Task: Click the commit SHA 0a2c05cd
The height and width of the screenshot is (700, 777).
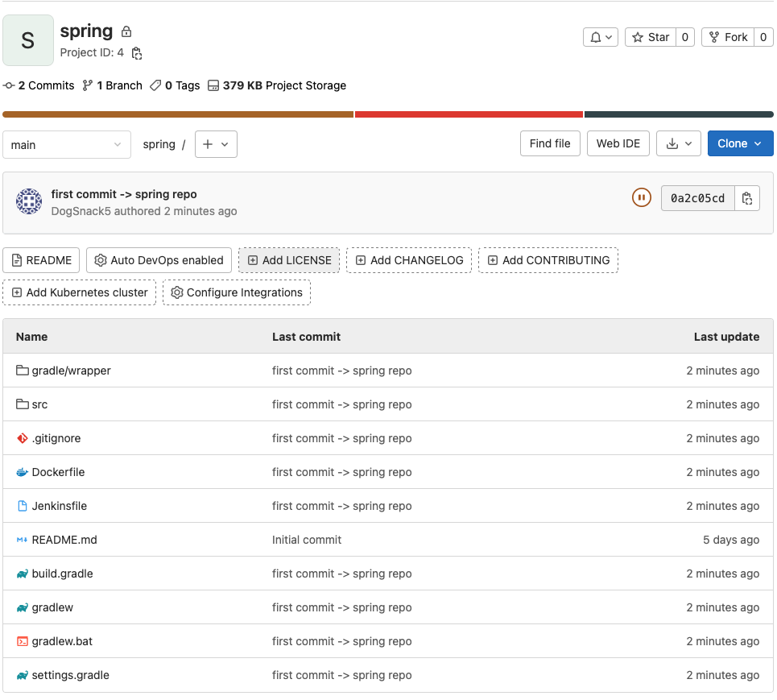Action: click(698, 198)
